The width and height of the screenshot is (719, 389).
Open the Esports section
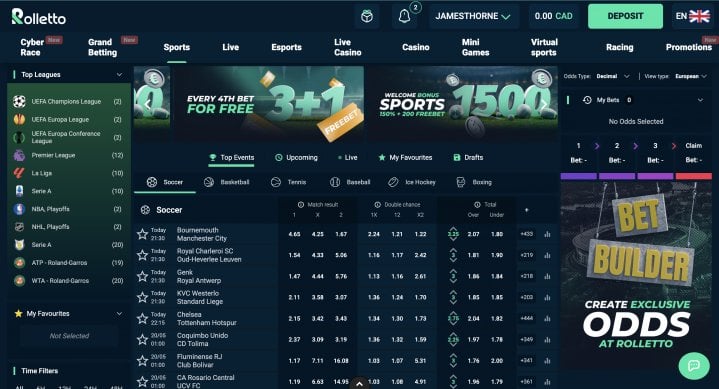point(286,47)
